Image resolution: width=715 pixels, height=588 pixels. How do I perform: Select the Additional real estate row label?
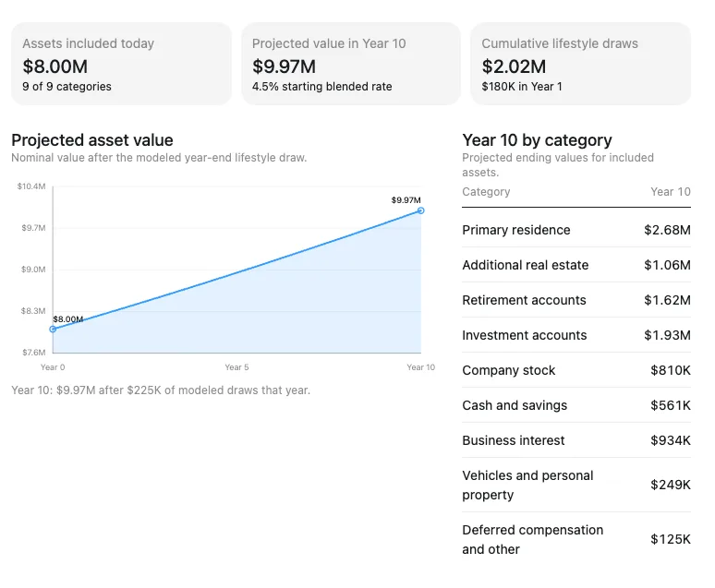coord(526,265)
